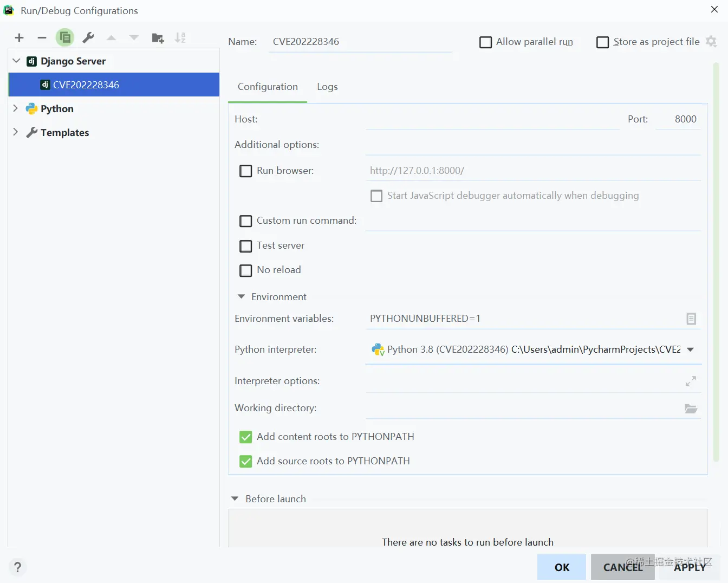Click the PyCharm logo in title bar

[x=9, y=10]
